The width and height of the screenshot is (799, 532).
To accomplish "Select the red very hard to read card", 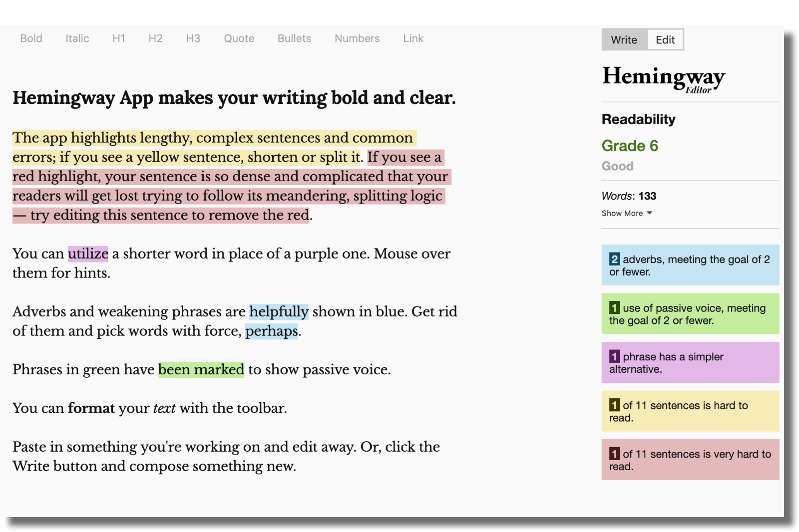I will click(690, 460).
